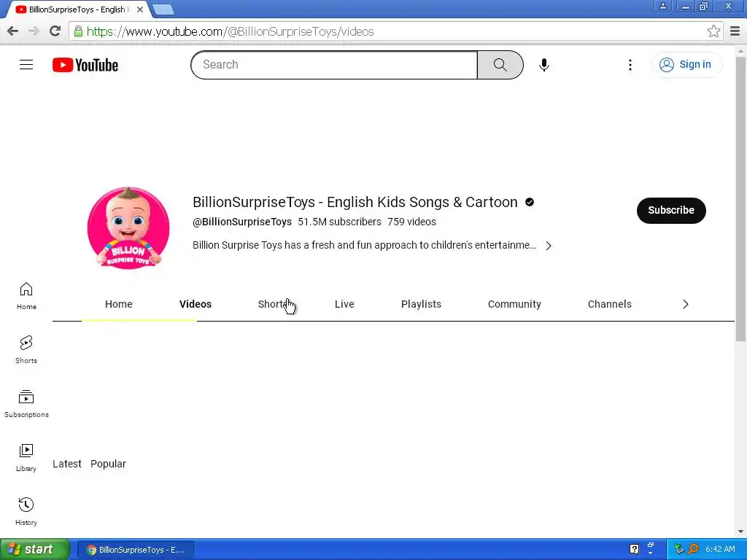This screenshot has width=747, height=560.
Task: Open the Playlists tab
Action: pyautogui.click(x=421, y=304)
